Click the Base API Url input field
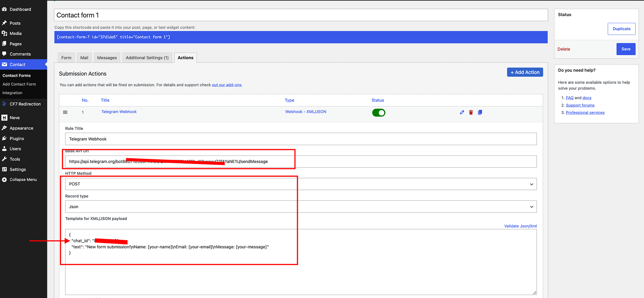644x298 pixels. coord(301,162)
